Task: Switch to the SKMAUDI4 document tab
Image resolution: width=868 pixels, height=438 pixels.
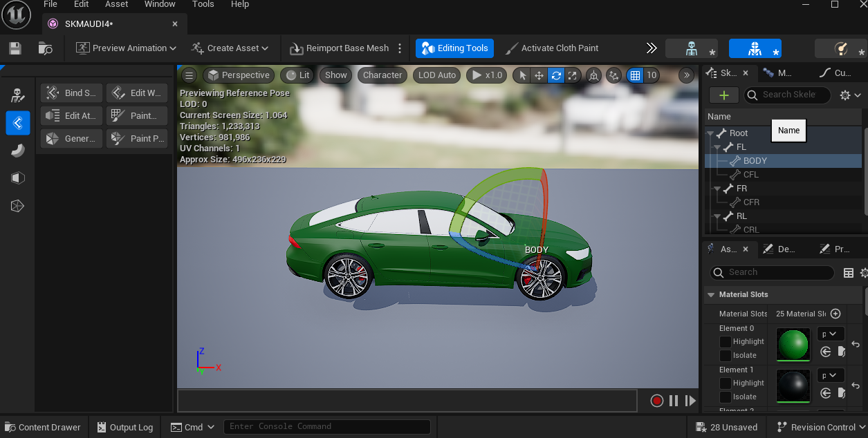Action: pyautogui.click(x=114, y=24)
